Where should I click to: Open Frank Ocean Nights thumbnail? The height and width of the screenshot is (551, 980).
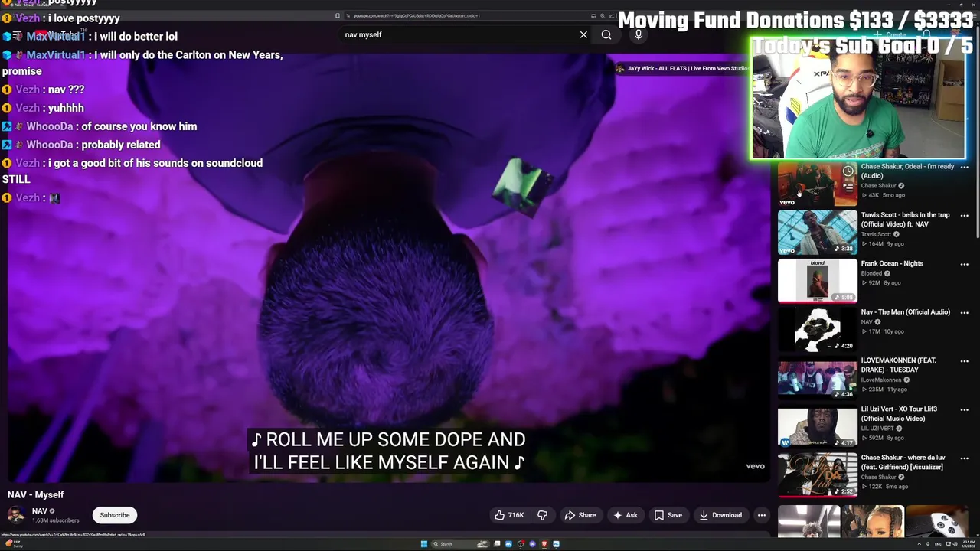tap(818, 280)
